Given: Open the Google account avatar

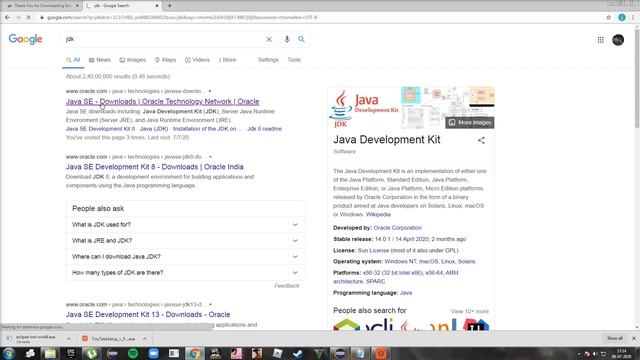Looking at the screenshot, I should 618,40.
